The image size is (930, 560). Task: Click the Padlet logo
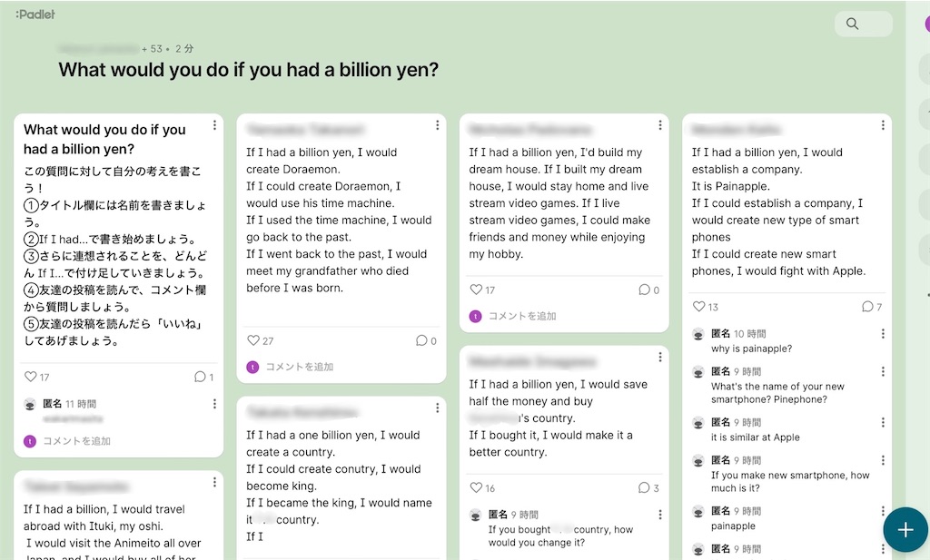pyautogui.click(x=35, y=15)
